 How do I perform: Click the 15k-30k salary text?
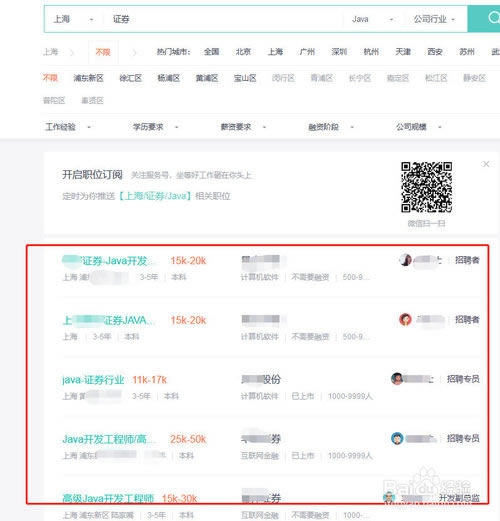click(179, 499)
